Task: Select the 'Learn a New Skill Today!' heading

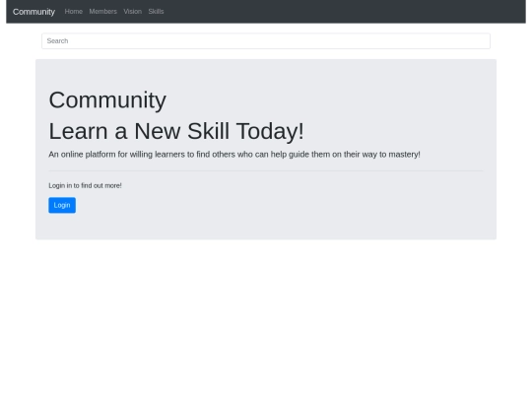Action: point(176,131)
